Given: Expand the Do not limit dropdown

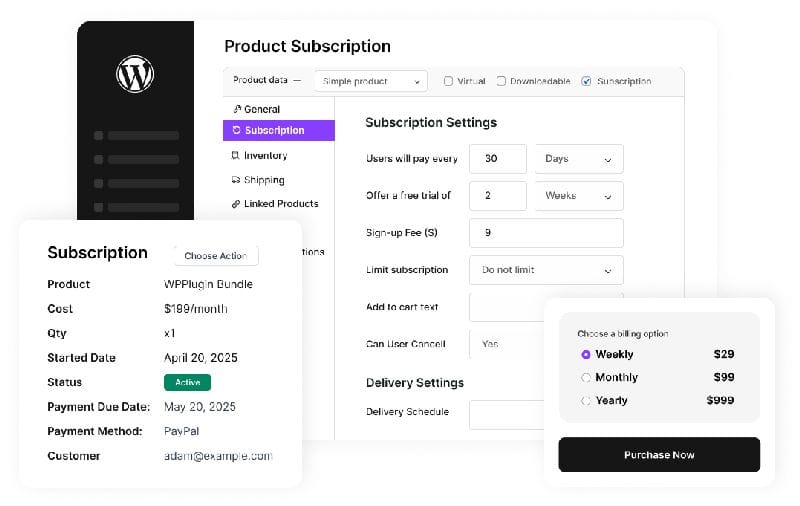Looking at the screenshot, I should [x=546, y=270].
